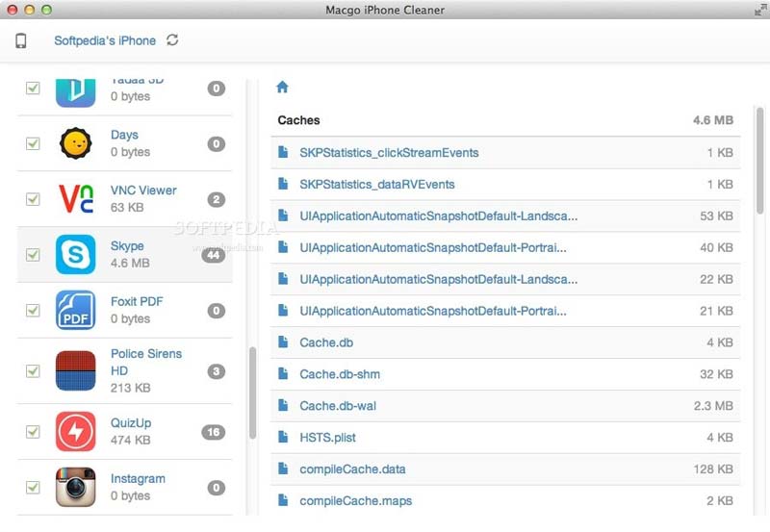
Task: Select the Foxit PDF app icon
Action: tap(75, 311)
